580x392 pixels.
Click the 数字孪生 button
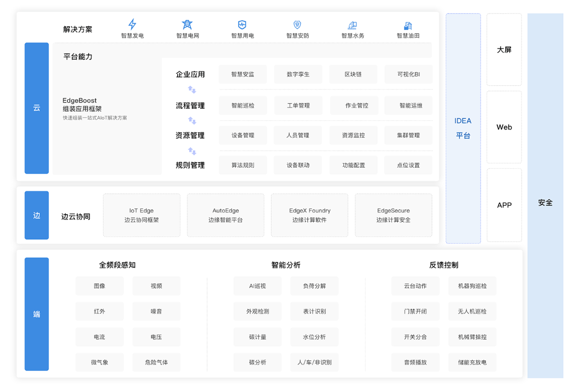tap(298, 74)
